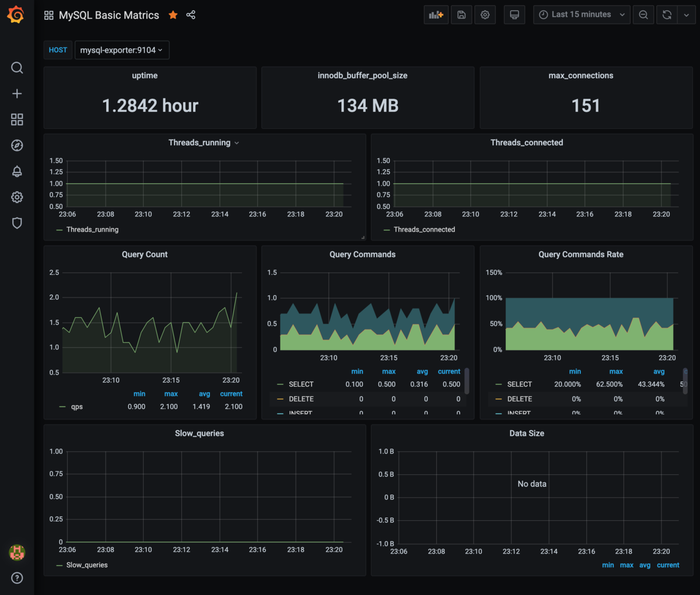Open dashboard settings gear in top bar
Screen dimensions: 700x595
[x=485, y=15]
